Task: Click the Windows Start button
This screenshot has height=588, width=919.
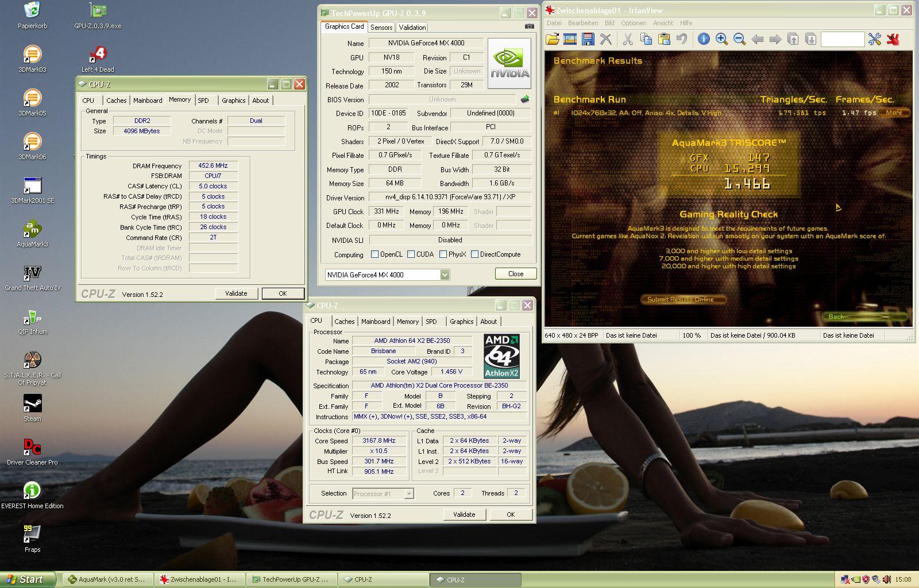Action: 28,579
